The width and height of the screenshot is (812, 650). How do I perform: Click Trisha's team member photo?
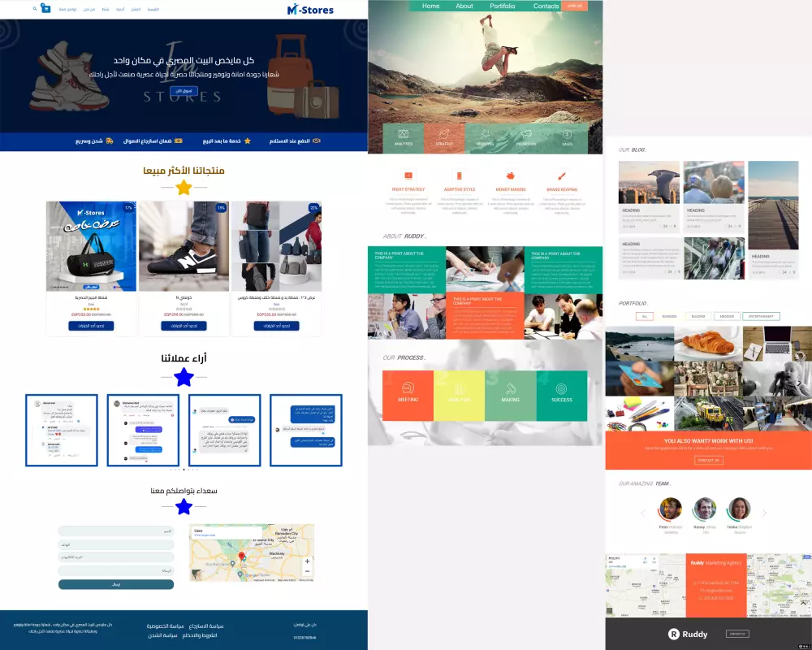coord(739,509)
